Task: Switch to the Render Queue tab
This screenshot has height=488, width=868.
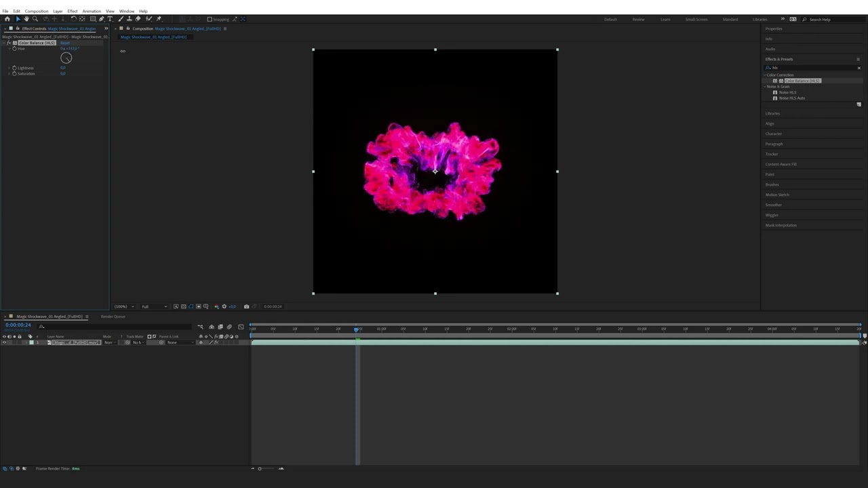Action: point(113,317)
